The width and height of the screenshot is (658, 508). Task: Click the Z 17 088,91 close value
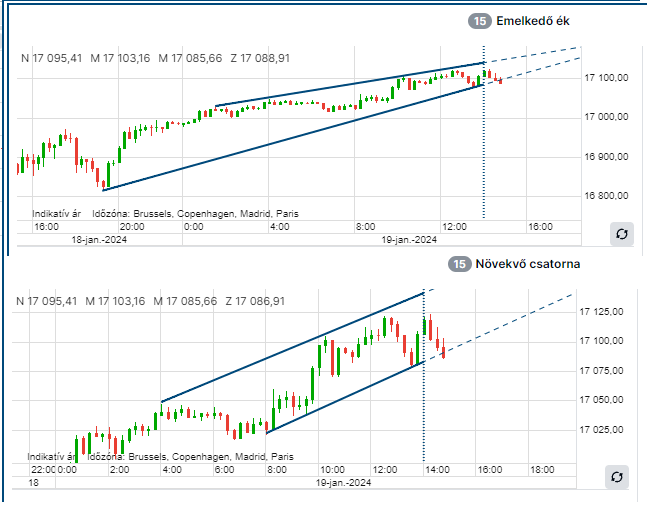[x=260, y=58]
